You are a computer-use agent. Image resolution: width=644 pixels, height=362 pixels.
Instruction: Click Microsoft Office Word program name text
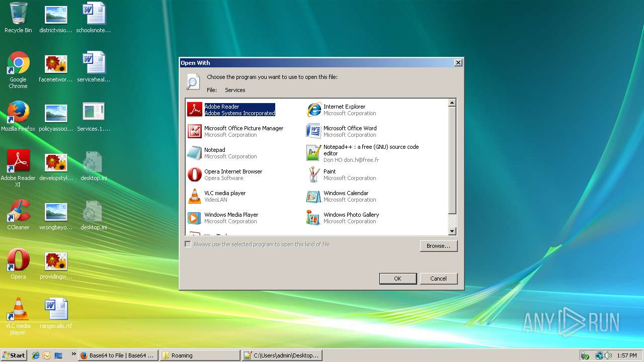click(350, 128)
